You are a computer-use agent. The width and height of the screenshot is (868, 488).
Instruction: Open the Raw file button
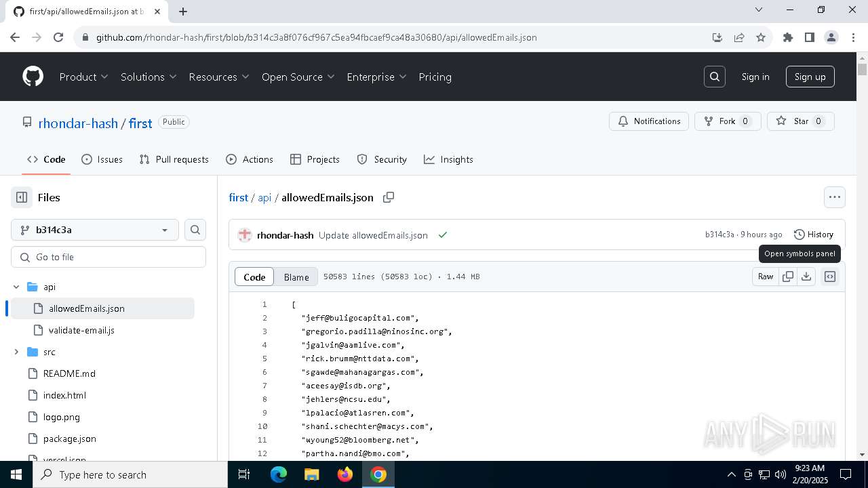766,277
